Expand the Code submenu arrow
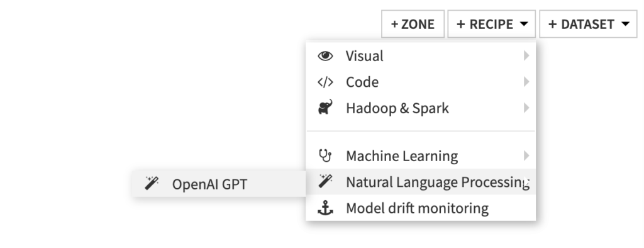Screen dimensions: 644x248 [x=526, y=82]
